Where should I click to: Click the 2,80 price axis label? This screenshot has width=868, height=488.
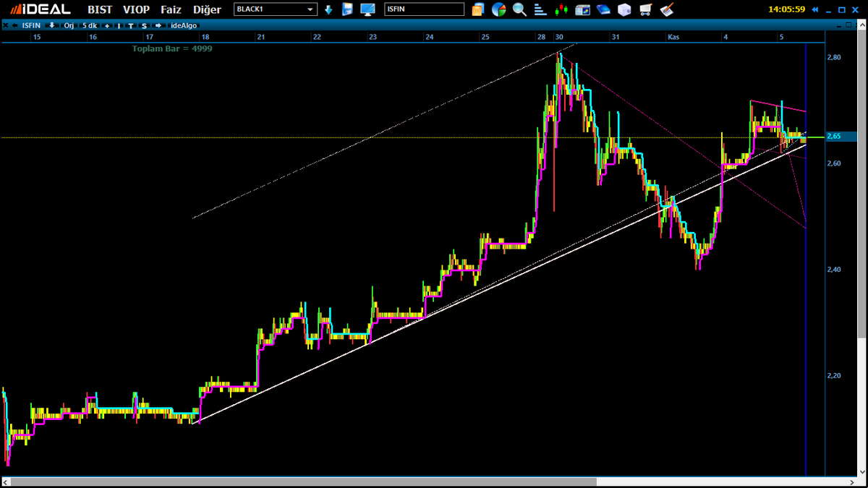point(833,57)
